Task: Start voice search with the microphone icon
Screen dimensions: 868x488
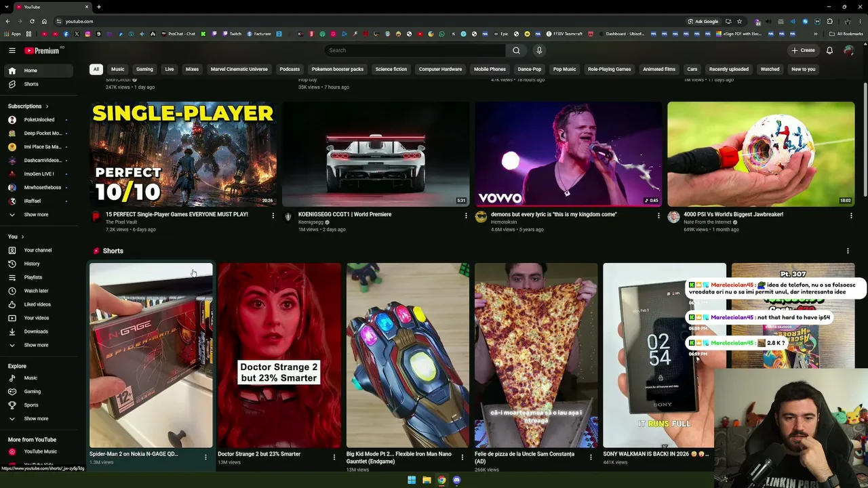Action: tap(539, 50)
